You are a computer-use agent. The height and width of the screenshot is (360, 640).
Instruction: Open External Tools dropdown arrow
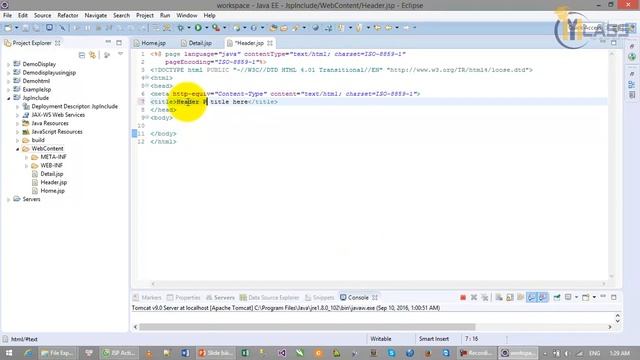224,28
